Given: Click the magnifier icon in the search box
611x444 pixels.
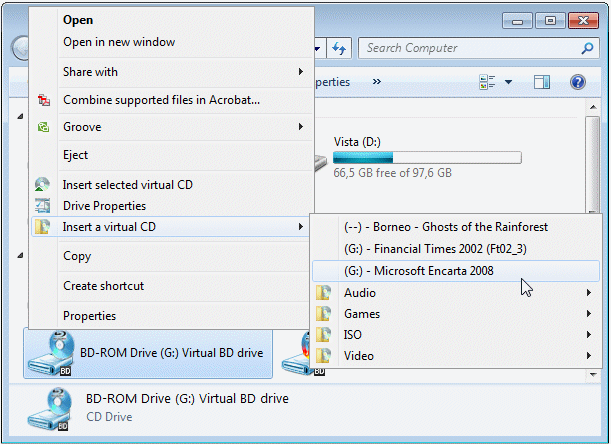Looking at the screenshot, I should (x=587, y=48).
